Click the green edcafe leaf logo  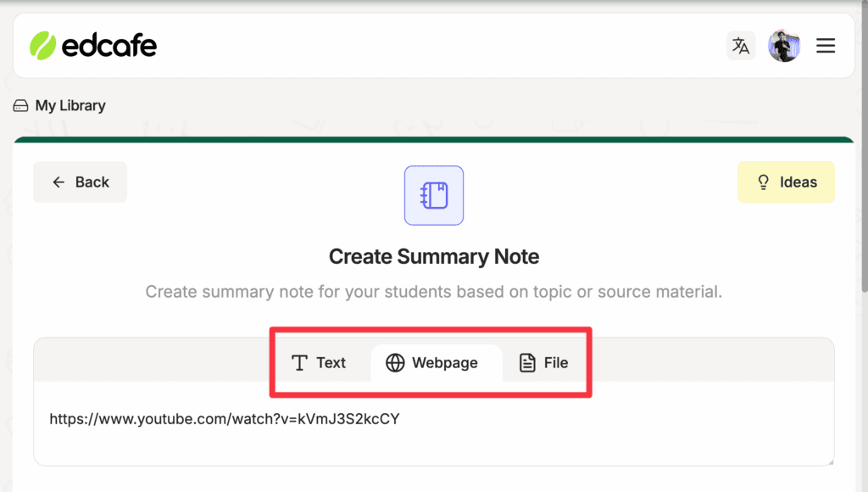[42, 46]
